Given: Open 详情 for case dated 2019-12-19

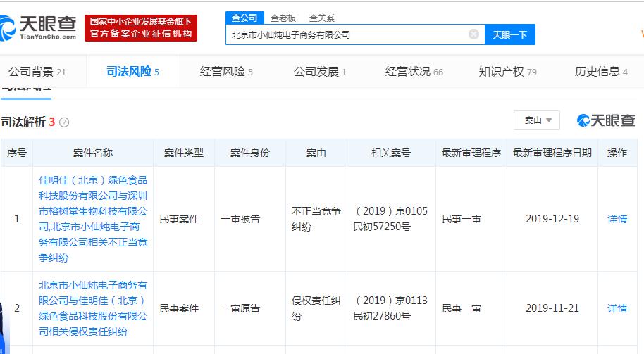Looking at the screenshot, I should point(617,219).
